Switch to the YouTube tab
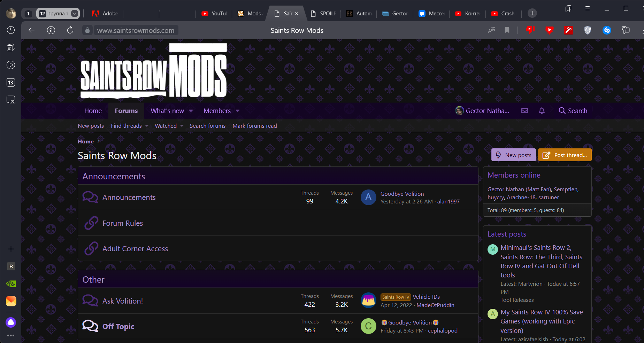The width and height of the screenshot is (644, 343). coord(214,14)
